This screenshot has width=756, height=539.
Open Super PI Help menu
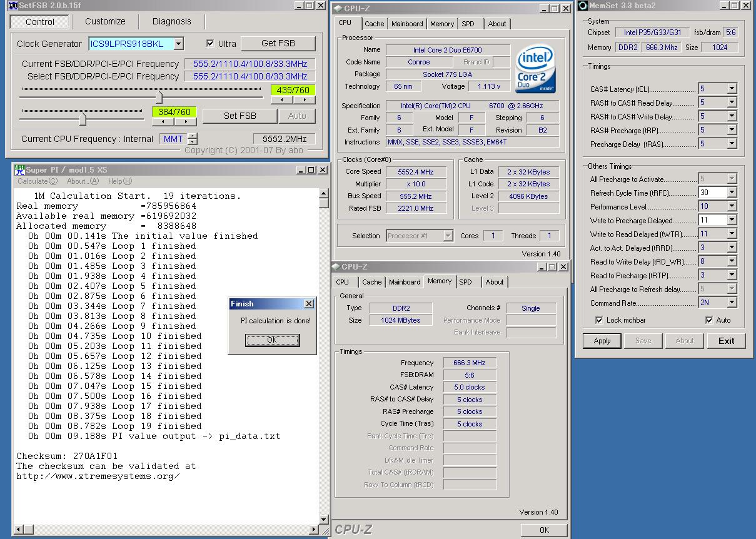click(120, 181)
